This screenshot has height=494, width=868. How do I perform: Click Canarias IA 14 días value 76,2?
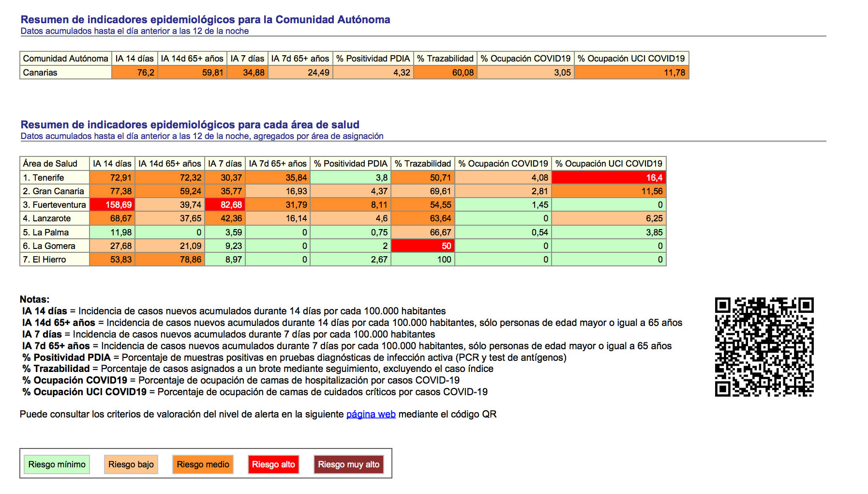coord(135,73)
